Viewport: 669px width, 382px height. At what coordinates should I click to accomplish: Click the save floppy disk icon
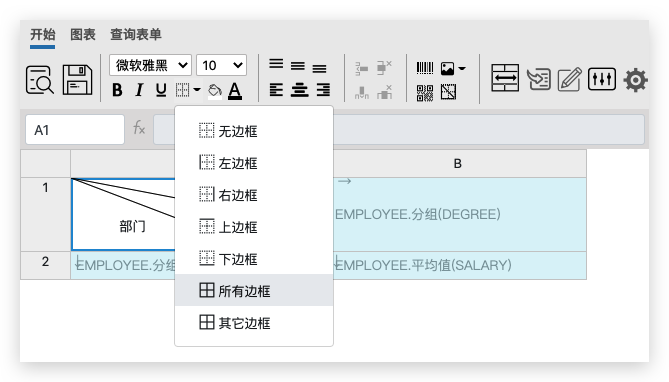point(77,79)
